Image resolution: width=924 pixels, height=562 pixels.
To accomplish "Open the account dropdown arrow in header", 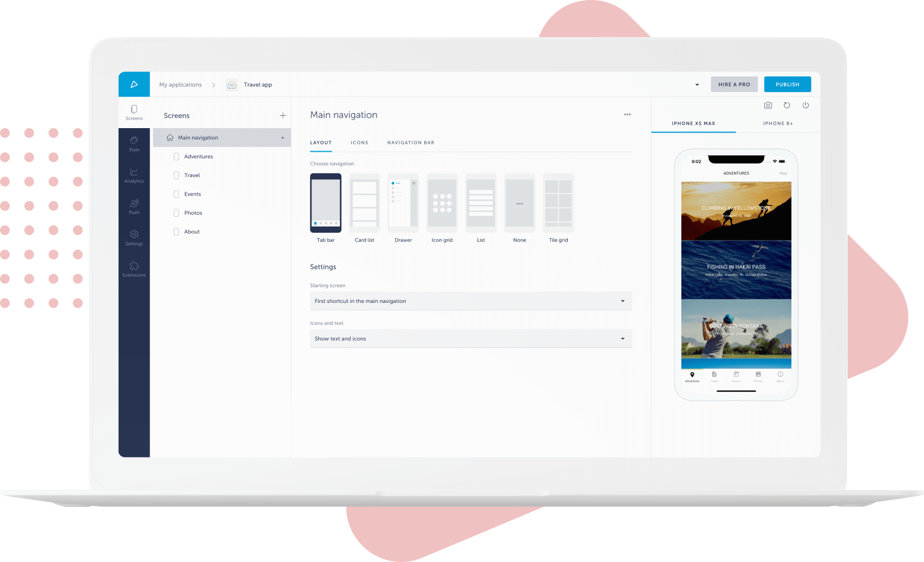I will [697, 85].
